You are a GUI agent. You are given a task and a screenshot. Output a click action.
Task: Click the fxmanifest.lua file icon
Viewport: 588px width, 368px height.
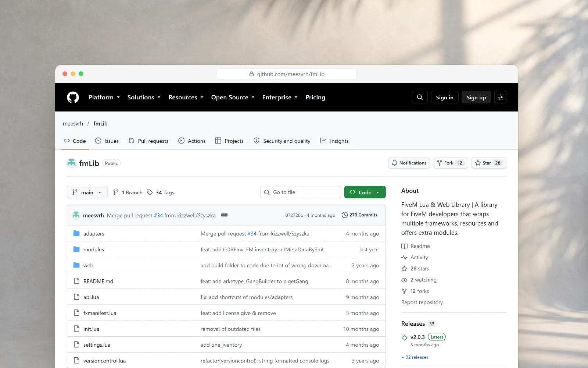[x=76, y=313]
